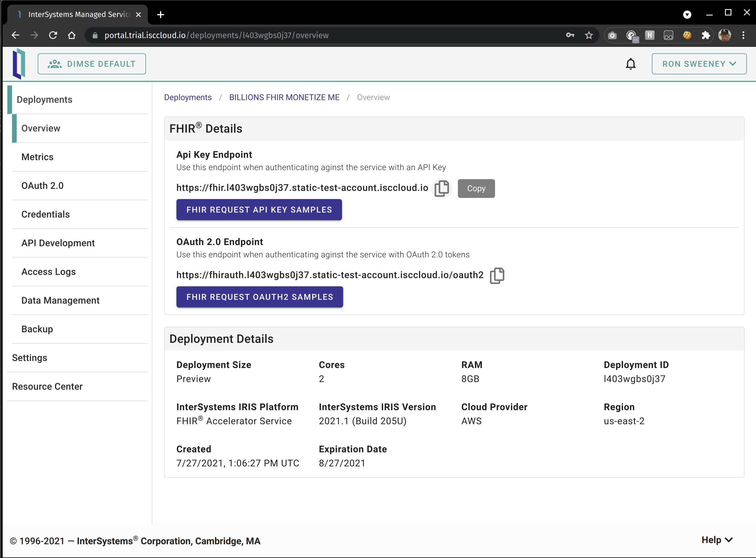This screenshot has height=558, width=756.
Task: Open notifications bell
Action: [630, 64]
